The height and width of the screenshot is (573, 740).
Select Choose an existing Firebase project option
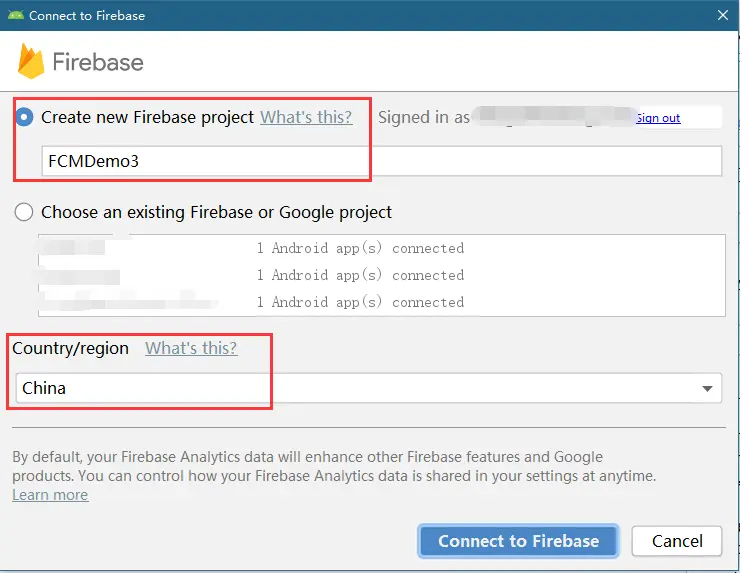pyautogui.click(x=24, y=212)
